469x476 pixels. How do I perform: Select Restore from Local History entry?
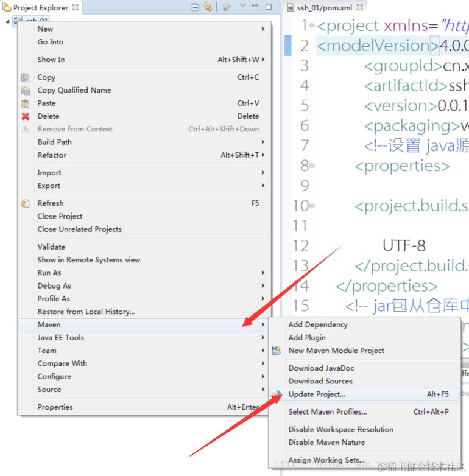pos(144,312)
